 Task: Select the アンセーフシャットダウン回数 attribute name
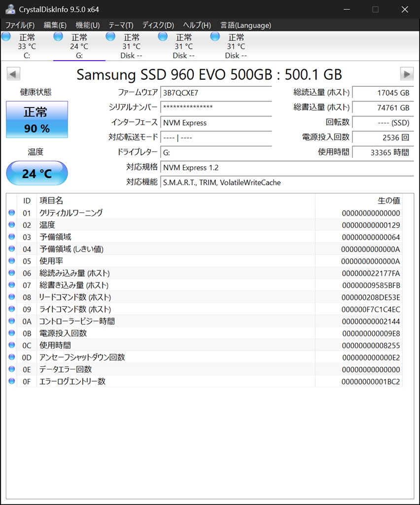[x=82, y=357]
